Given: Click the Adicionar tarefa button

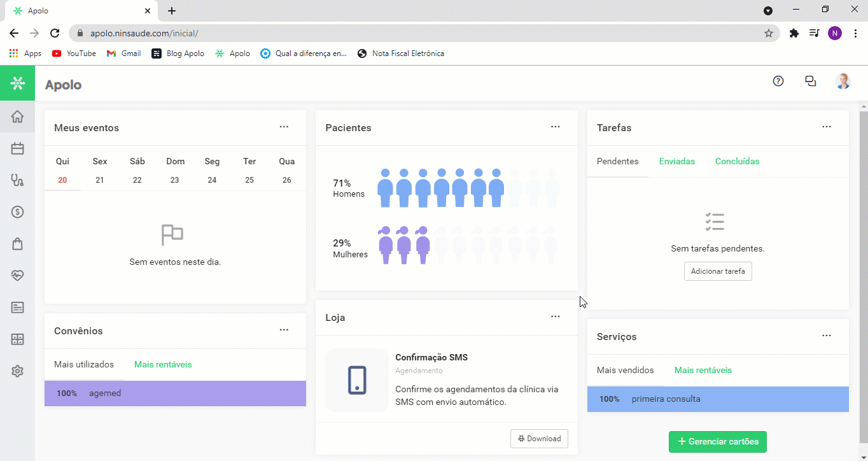Looking at the screenshot, I should click(718, 271).
